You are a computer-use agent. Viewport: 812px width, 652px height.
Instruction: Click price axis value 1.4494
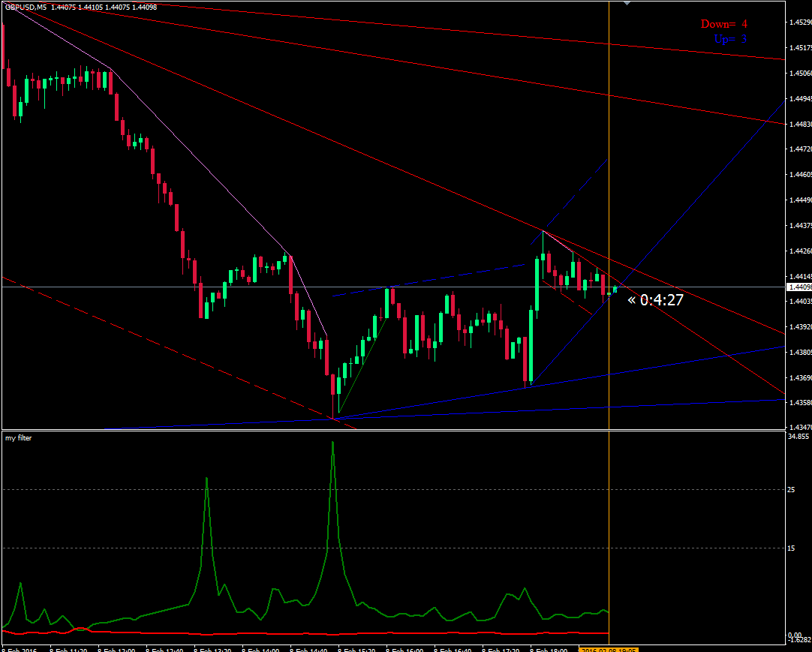pyautogui.click(x=799, y=98)
